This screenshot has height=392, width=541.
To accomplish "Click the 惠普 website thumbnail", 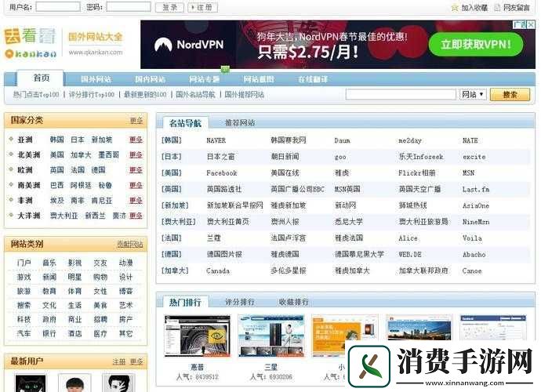I will [x=197, y=336].
